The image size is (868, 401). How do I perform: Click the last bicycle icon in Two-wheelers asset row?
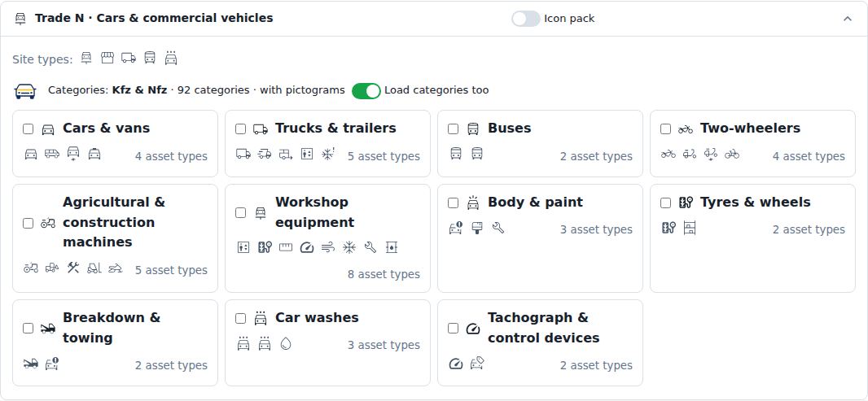point(732,155)
